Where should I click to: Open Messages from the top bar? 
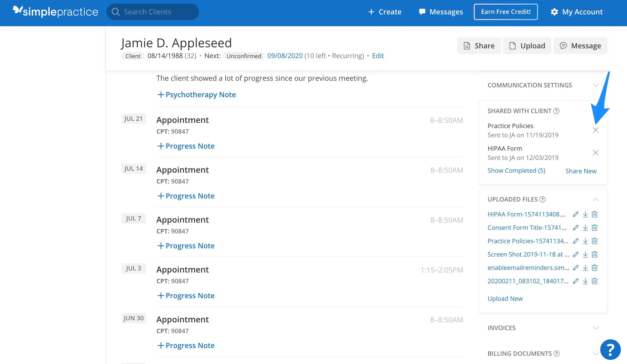click(441, 12)
